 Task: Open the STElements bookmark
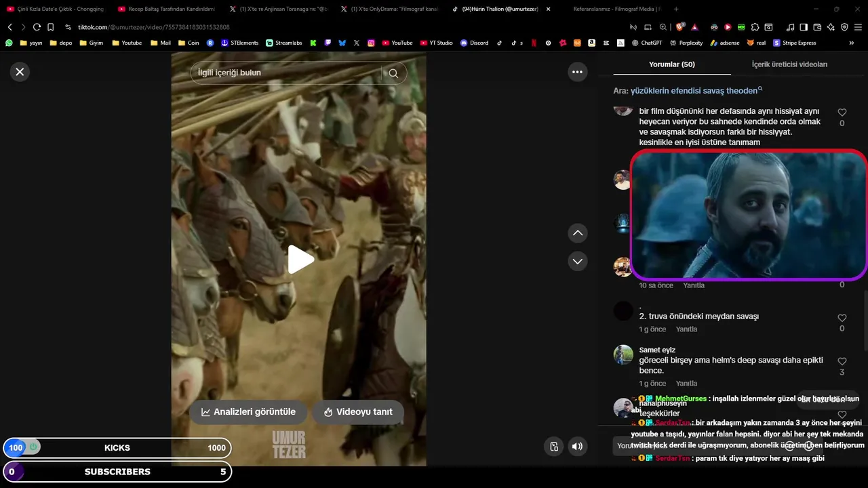(x=239, y=43)
